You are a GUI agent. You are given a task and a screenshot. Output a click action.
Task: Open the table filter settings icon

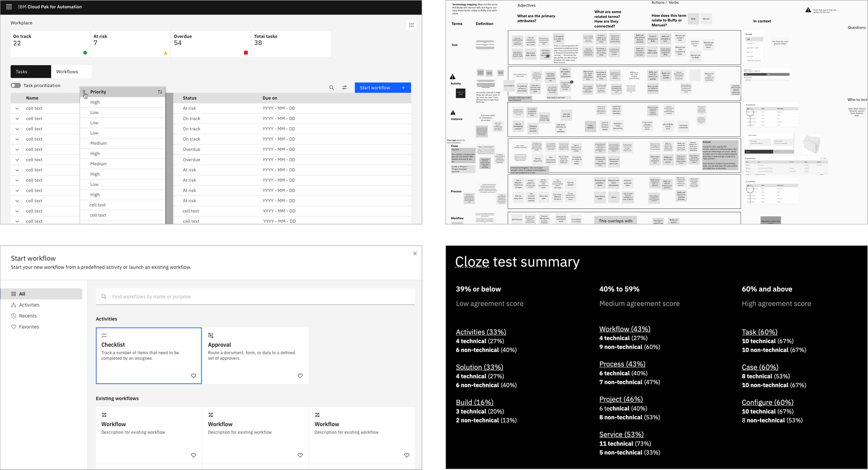344,88
